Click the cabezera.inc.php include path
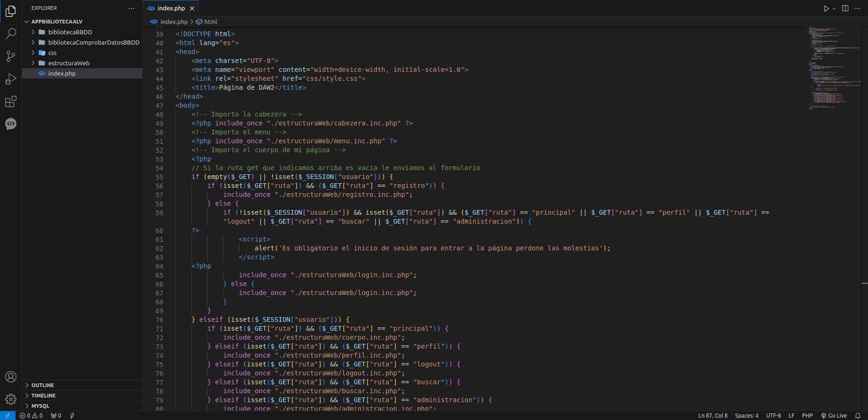 click(x=334, y=123)
